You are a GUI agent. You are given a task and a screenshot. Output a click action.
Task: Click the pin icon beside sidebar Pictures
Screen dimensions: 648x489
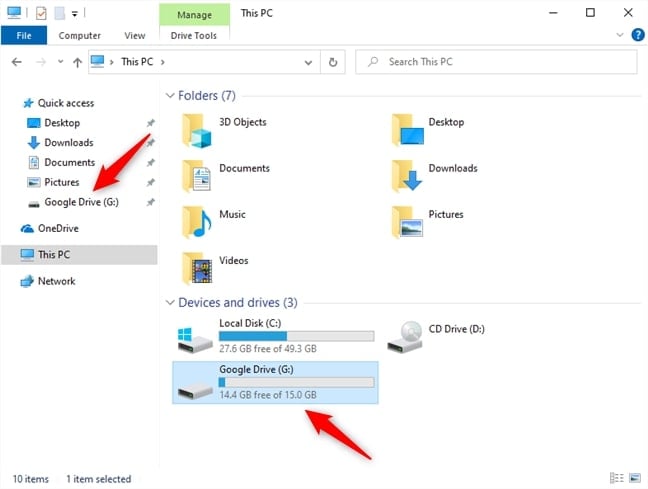pos(150,182)
